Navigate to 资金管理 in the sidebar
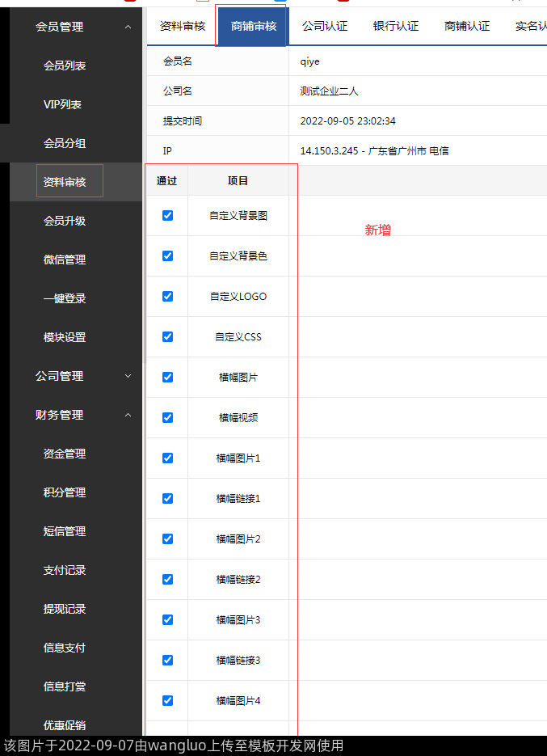547x756 pixels. coord(65,454)
